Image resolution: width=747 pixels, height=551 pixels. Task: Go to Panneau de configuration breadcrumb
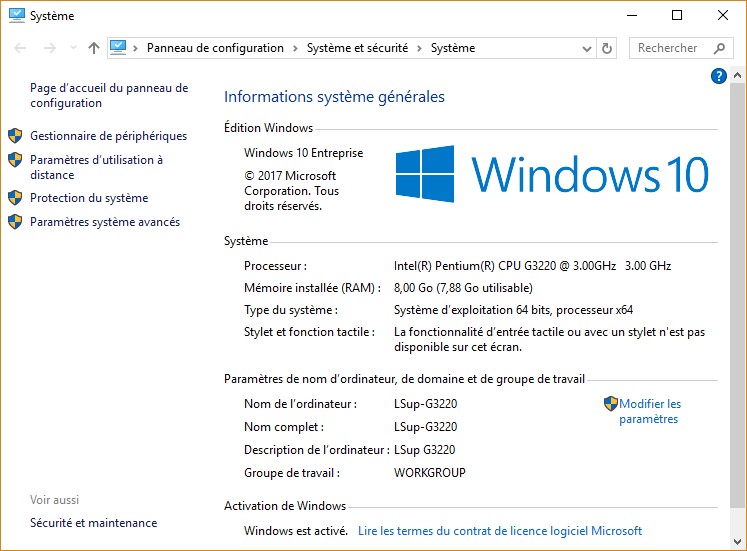point(215,48)
